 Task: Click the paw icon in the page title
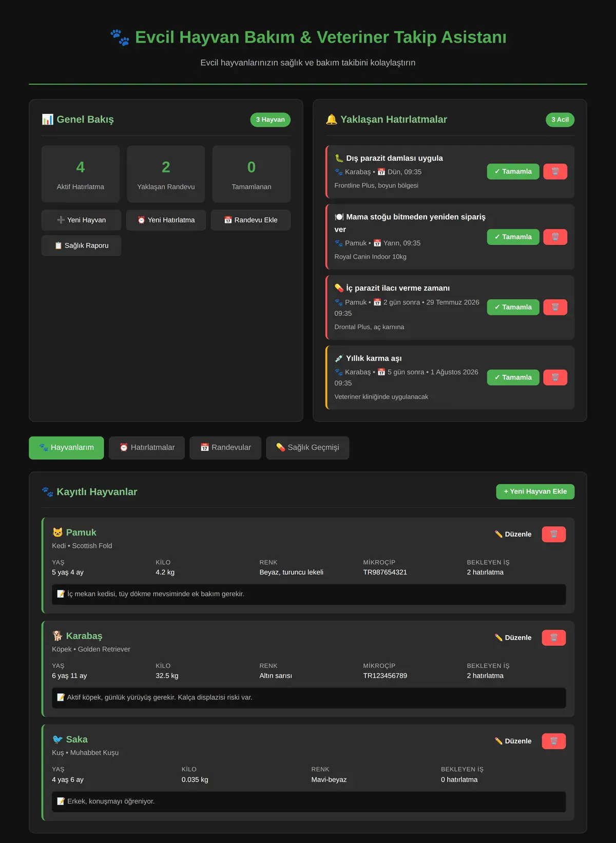point(120,37)
